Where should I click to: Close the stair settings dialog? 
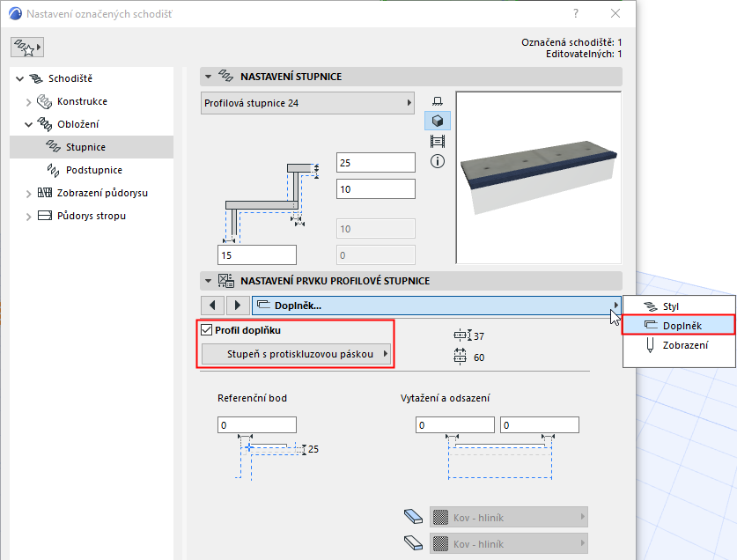click(x=615, y=13)
